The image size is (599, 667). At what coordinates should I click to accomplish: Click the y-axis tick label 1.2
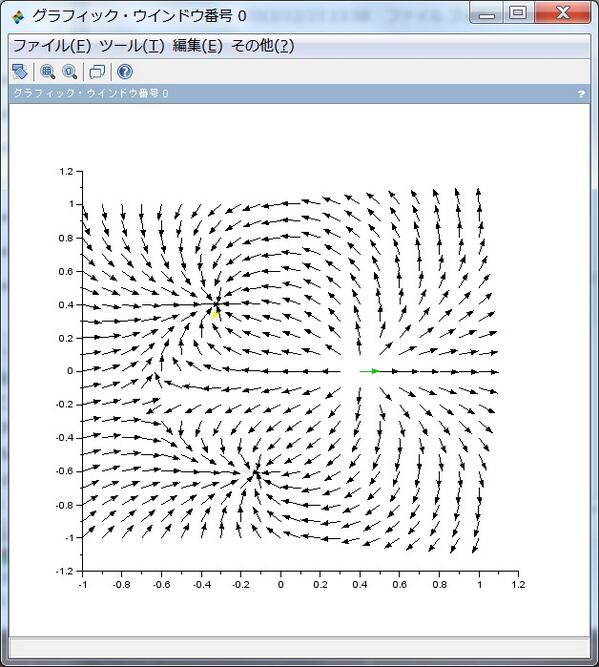(x=66, y=171)
